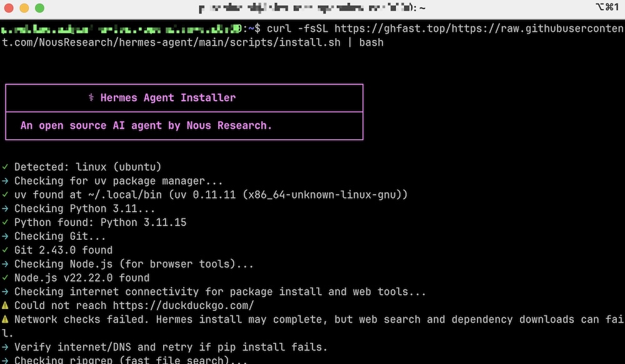Click arrow beside 'Checking internet connectivity' line
The height and width of the screenshot is (364, 625).
[5, 292]
